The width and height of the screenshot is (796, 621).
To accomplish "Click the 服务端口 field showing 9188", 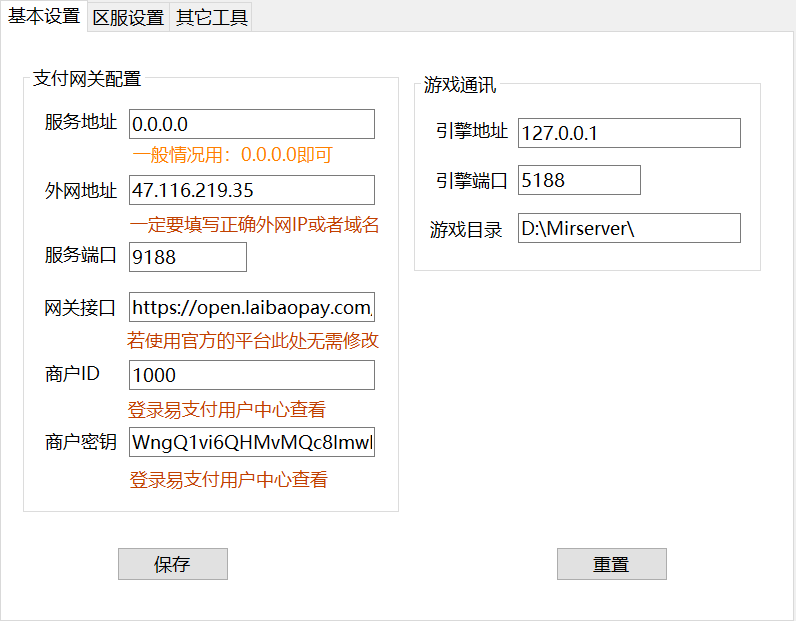I will coord(188,257).
